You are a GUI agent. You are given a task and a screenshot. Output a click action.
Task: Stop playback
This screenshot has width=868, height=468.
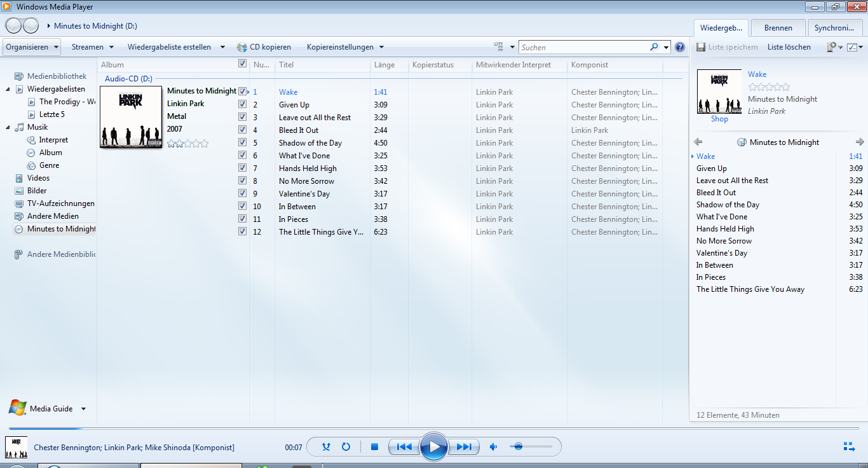(x=374, y=447)
